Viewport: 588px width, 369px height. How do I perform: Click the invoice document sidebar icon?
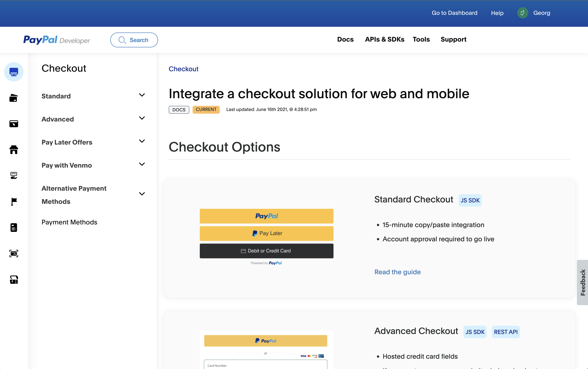pos(14,228)
